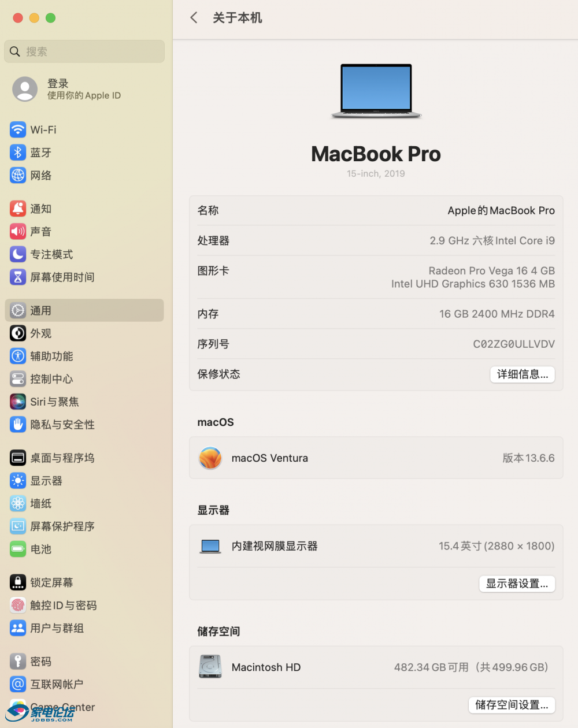Open Wallpaper (墙纸) flower icon
This screenshot has width=578, height=728.
(x=18, y=503)
